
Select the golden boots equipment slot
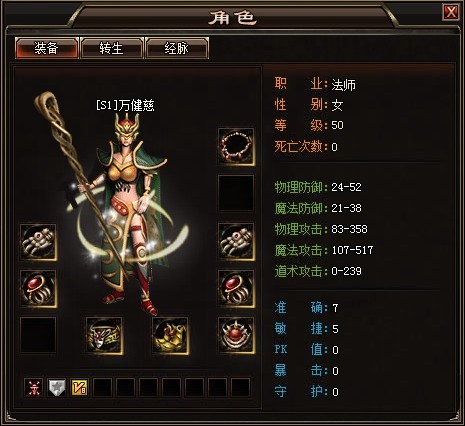pos(170,336)
